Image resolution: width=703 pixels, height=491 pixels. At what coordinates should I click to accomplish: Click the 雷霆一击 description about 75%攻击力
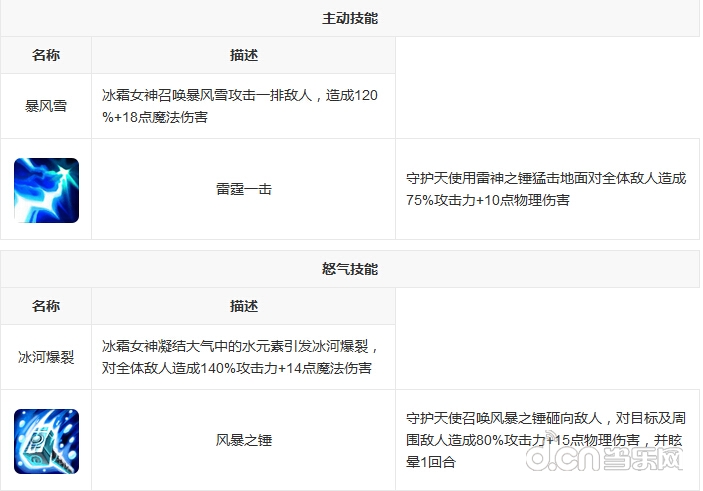545,189
